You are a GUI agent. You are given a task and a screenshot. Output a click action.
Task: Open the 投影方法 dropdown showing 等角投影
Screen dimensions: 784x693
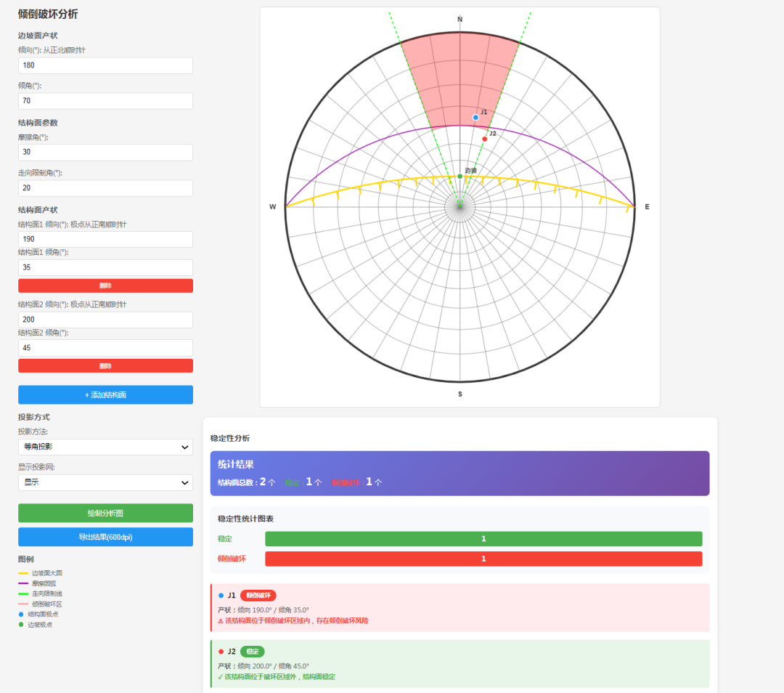click(x=105, y=447)
